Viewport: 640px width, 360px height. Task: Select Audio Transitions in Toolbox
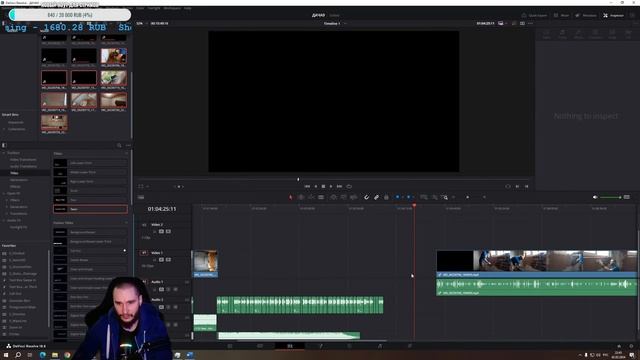(23, 167)
